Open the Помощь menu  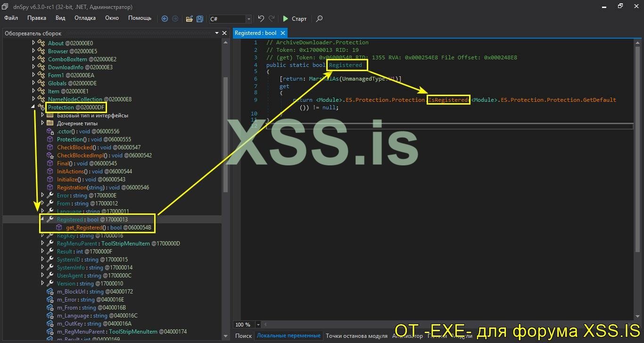point(140,18)
